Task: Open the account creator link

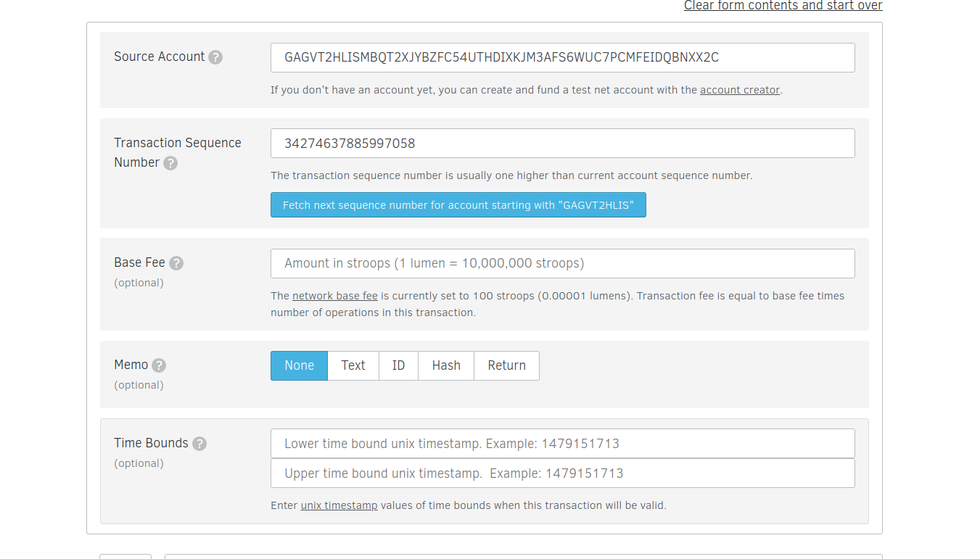Action: [739, 90]
